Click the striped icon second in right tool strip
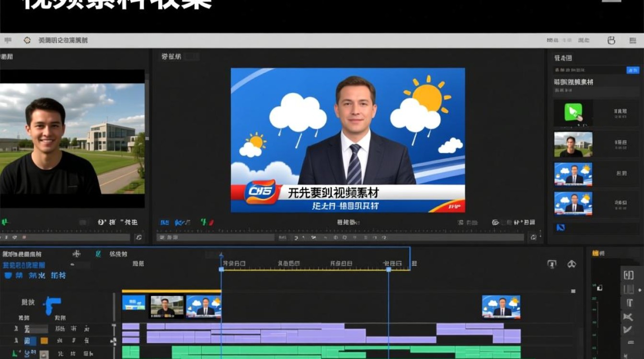This screenshot has width=644, height=359. (x=628, y=289)
